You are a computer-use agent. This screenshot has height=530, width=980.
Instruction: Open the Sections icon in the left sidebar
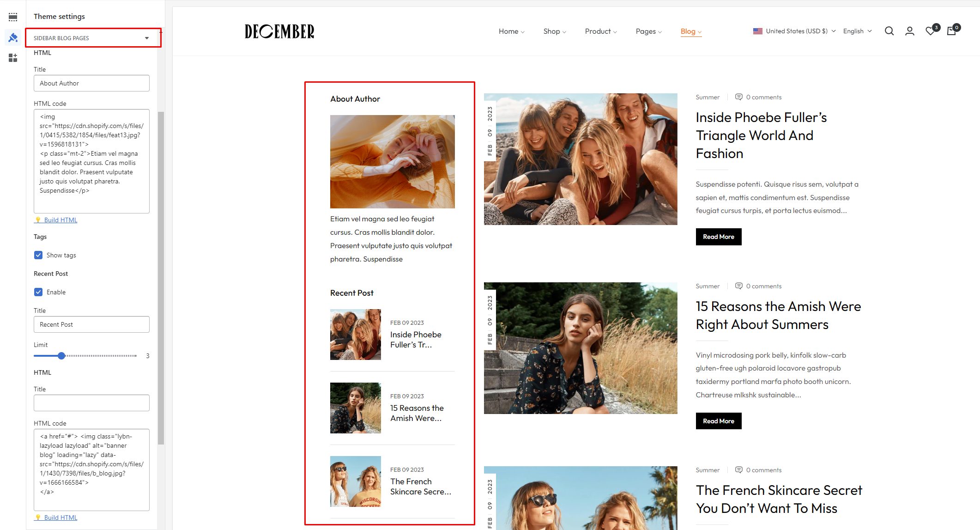click(13, 17)
